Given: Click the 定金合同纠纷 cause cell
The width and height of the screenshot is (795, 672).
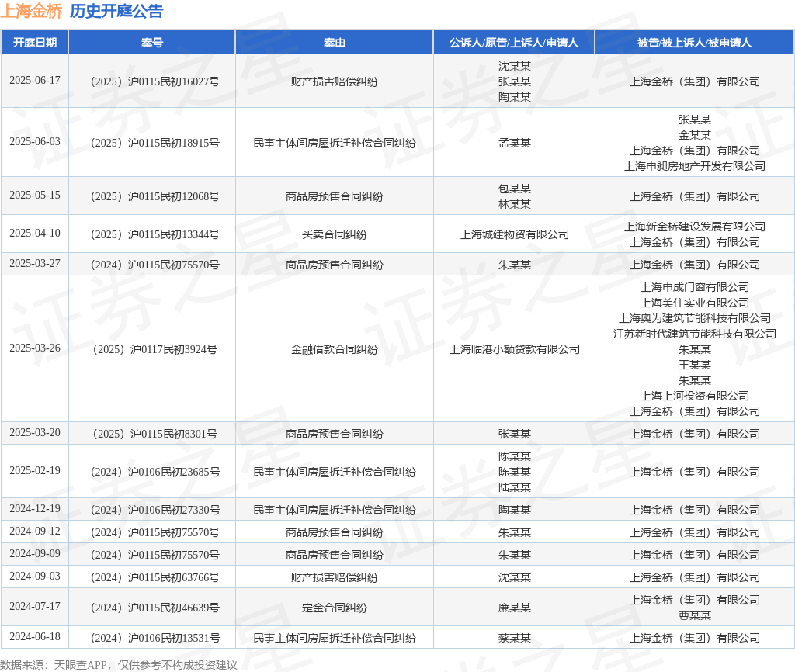Looking at the screenshot, I should click(x=334, y=608).
